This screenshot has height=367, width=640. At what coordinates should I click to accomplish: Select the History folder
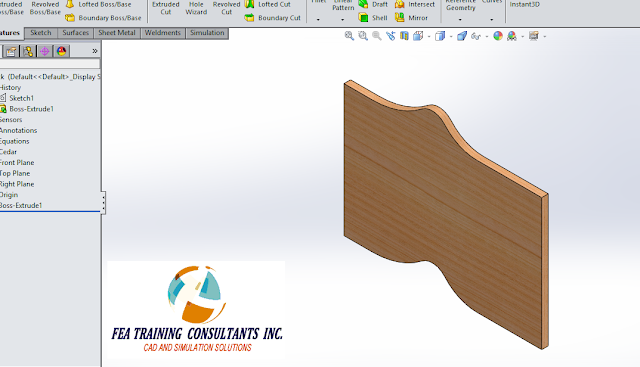coord(10,87)
